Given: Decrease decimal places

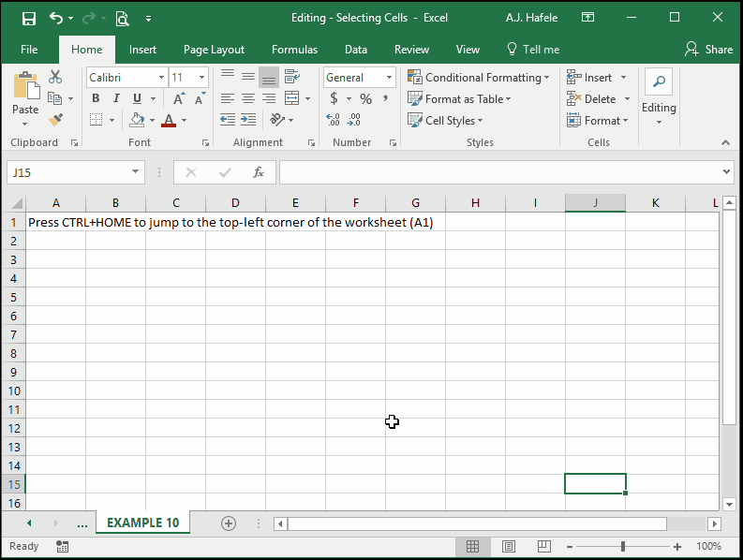Looking at the screenshot, I should click(x=354, y=119).
